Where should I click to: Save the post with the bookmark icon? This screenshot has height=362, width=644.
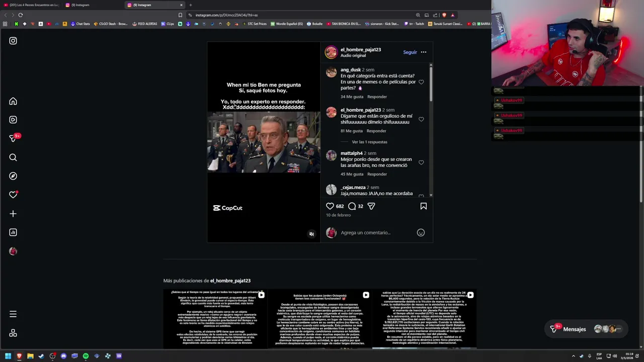424,206
